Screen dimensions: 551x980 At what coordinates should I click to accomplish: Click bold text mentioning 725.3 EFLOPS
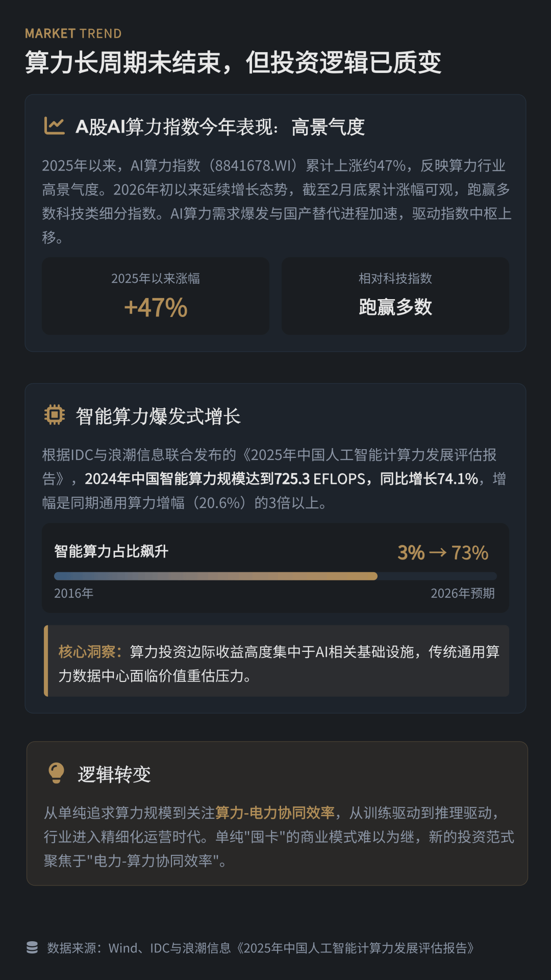point(281,479)
